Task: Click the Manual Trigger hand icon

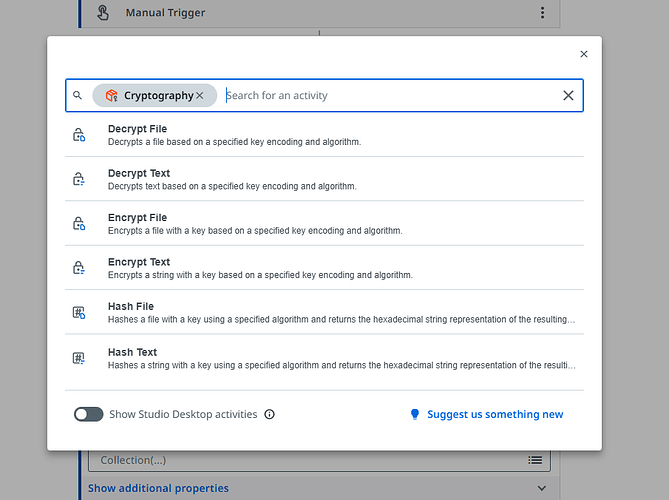Action: 103,12
